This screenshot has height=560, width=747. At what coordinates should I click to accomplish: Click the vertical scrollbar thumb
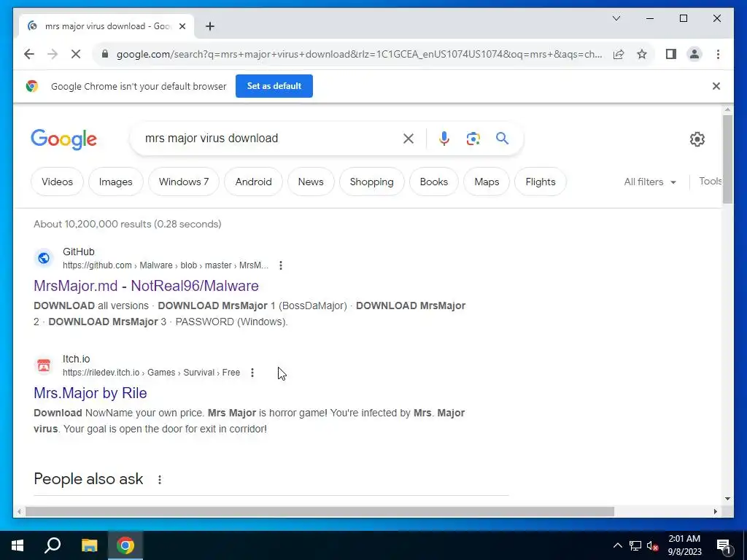click(727, 159)
